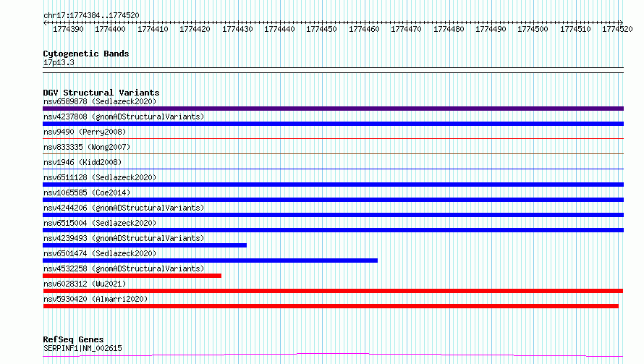Click the blue nsv1065585 variant bar
The image size is (644, 364).
[x=333, y=200]
